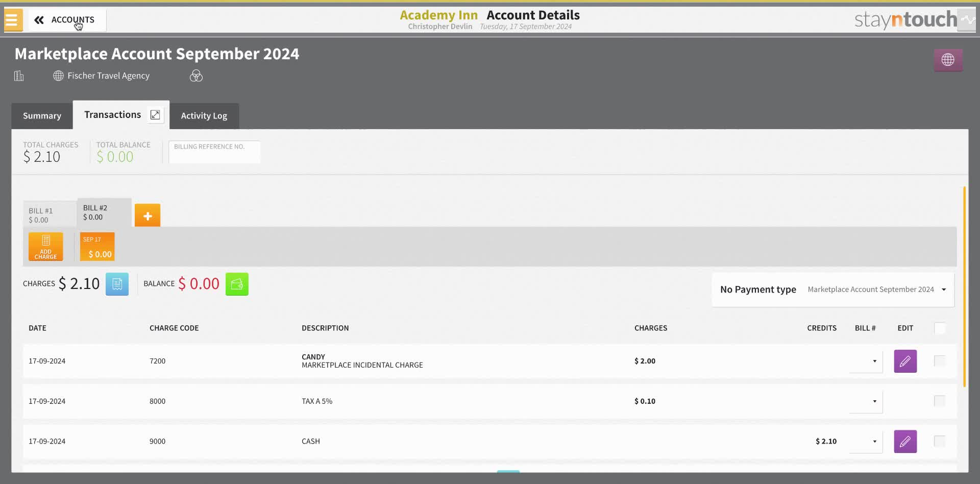The image size is (980, 484).
Task: Click the overlapping circles icon
Action: point(196,76)
